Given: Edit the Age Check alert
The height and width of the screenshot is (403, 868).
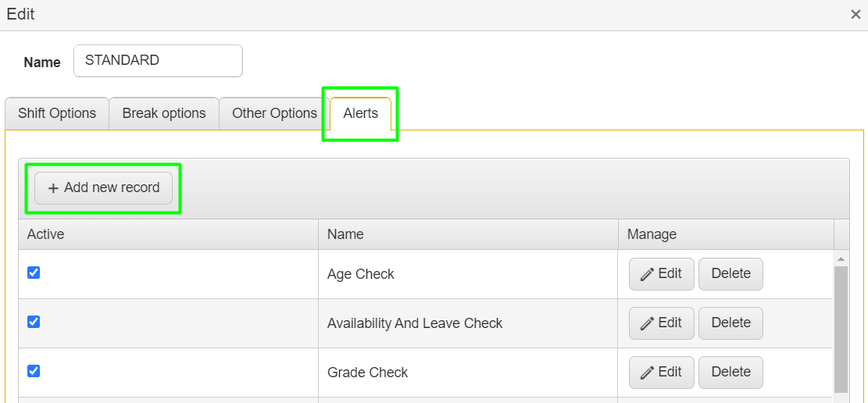Looking at the screenshot, I should (x=662, y=274).
